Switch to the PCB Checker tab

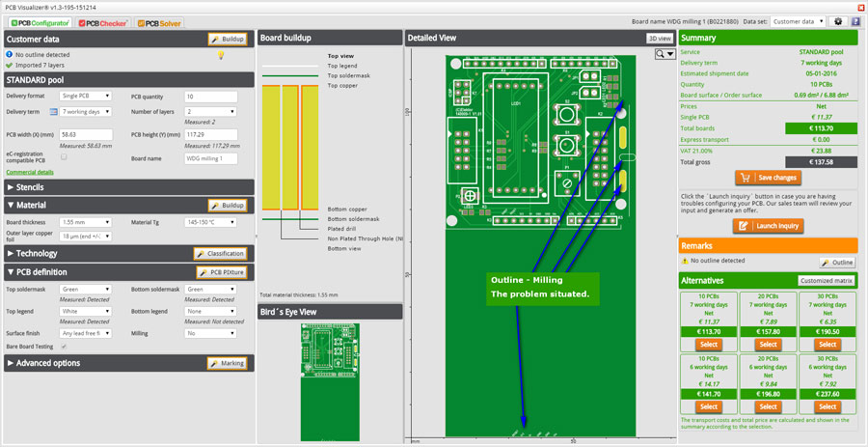(103, 23)
